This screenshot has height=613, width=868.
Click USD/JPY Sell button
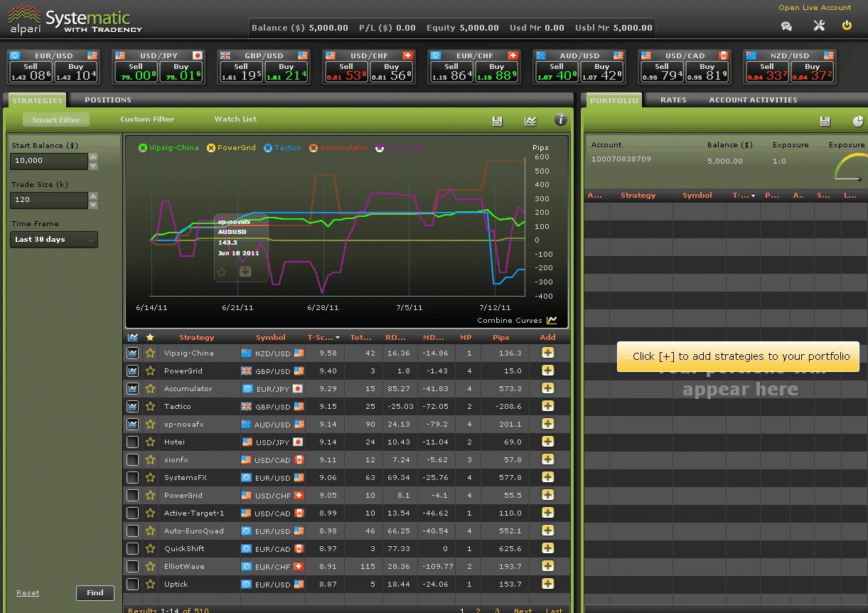pyautogui.click(x=136, y=73)
